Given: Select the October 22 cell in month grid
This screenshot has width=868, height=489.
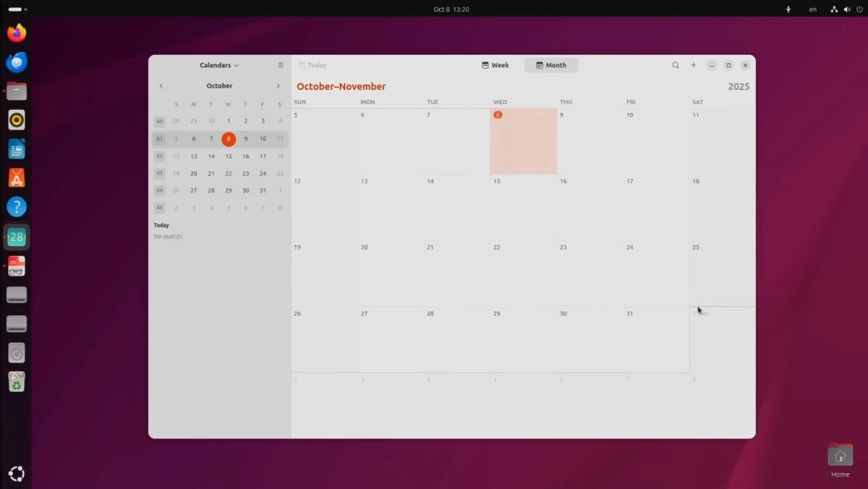Looking at the screenshot, I should pos(523,273).
